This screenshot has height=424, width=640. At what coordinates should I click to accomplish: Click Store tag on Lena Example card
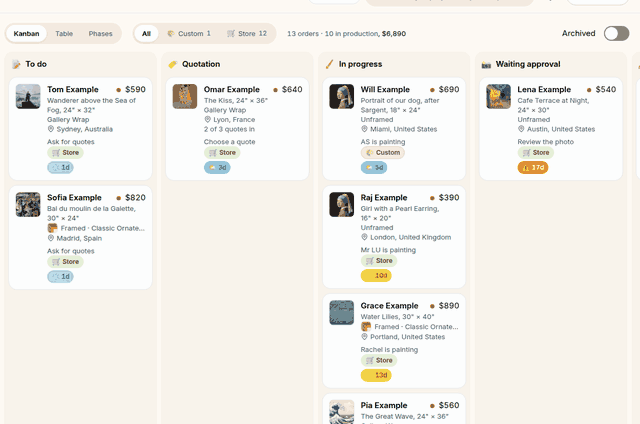(536, 153)
